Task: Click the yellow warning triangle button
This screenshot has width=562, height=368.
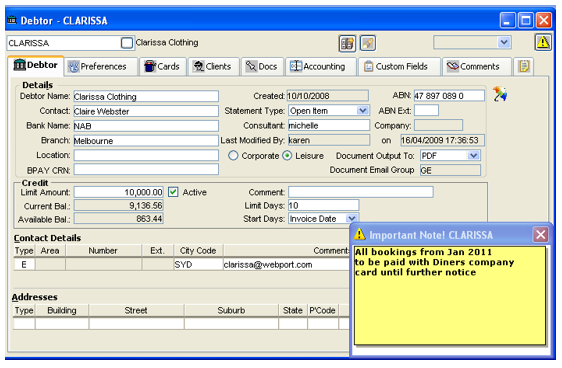Action: [x=543, y=43]
